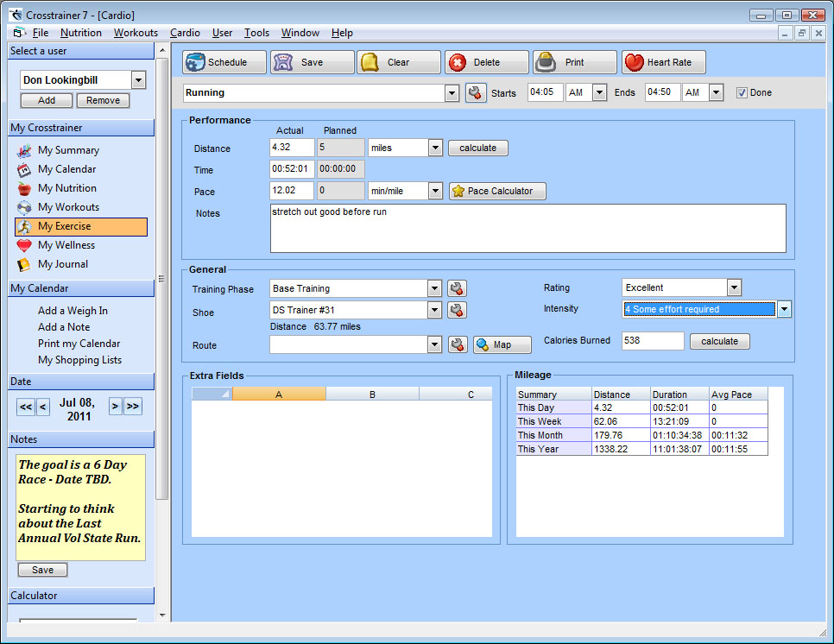Image resolution: width=834 pixels, height=644 pixels.
Task: Jump back with the << date button
Action: 26,407
